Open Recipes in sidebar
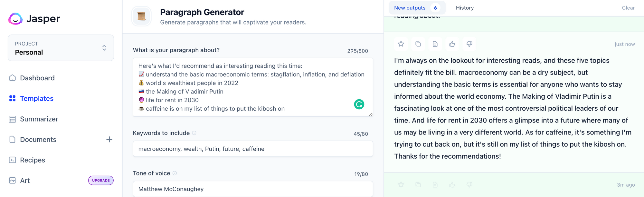This screenshot has width=644, height=197. click(x=33, y=160)
